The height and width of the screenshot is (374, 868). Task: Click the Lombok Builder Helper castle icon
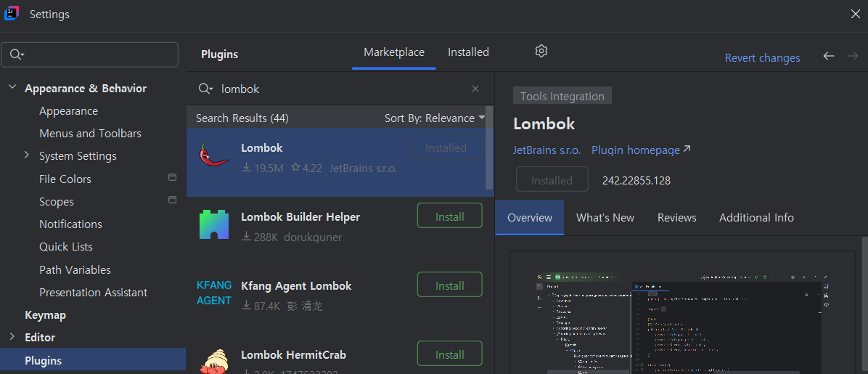coord(213,224)
